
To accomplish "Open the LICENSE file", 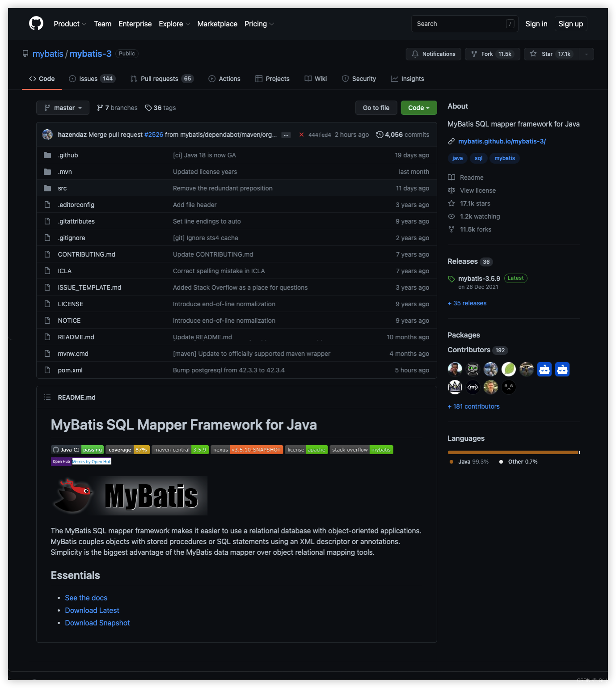I will point(70,304).
